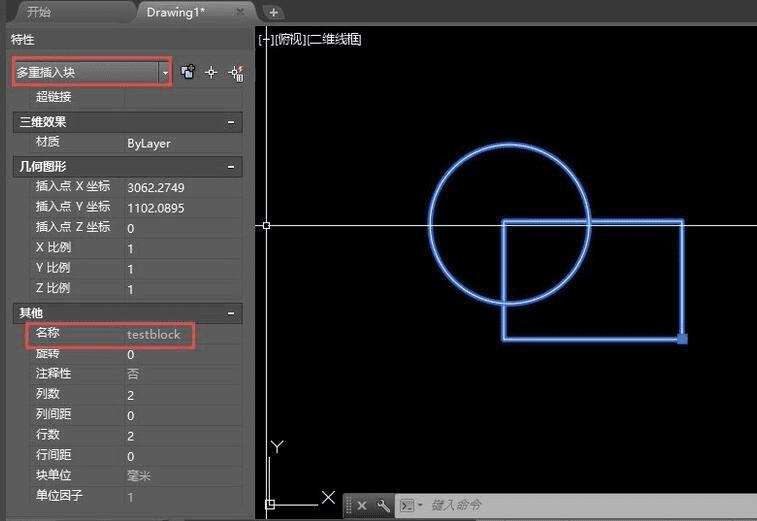757x521 pixels.
Task: Collapse the 其他 section
Action: tap(231, 313)
